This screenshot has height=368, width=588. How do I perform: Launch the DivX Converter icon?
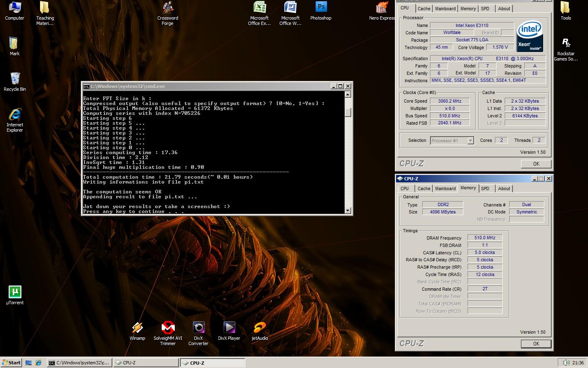pos(198,333)
